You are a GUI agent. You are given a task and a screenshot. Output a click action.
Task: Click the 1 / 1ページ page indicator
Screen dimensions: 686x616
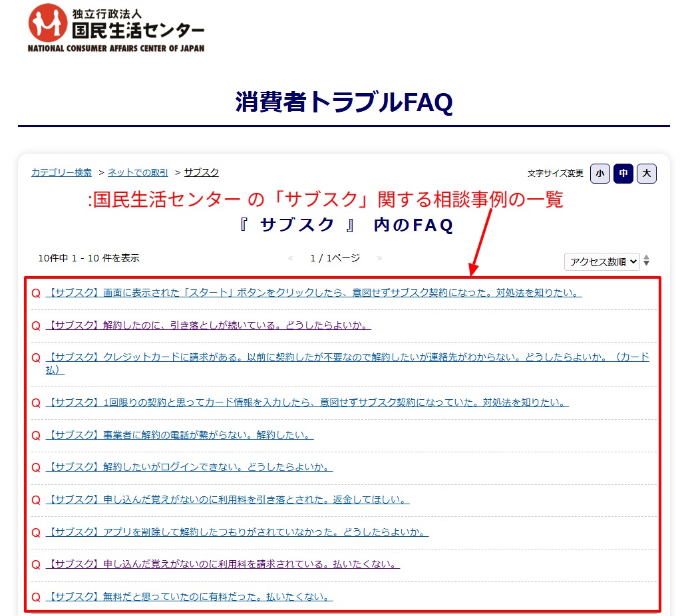[x=335, y=259]
